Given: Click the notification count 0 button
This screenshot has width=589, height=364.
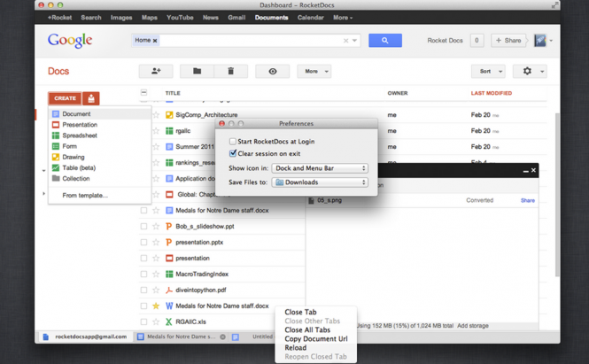Looking at the screenshot, I should (x=477, y=40).
